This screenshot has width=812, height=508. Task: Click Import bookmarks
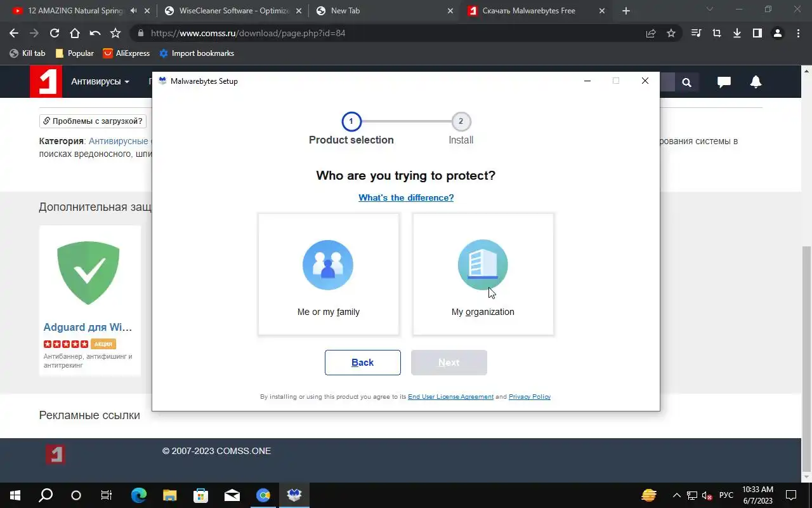click(x=197, y=53)
